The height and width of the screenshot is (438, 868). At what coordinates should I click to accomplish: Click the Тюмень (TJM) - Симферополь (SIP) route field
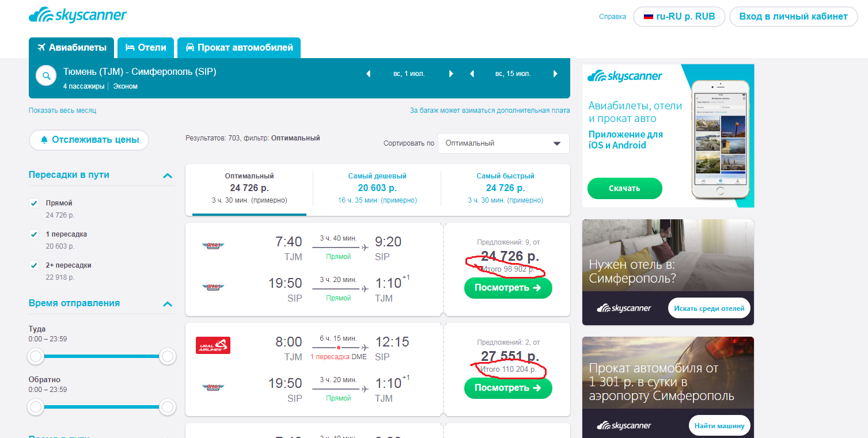coord(140,73)
